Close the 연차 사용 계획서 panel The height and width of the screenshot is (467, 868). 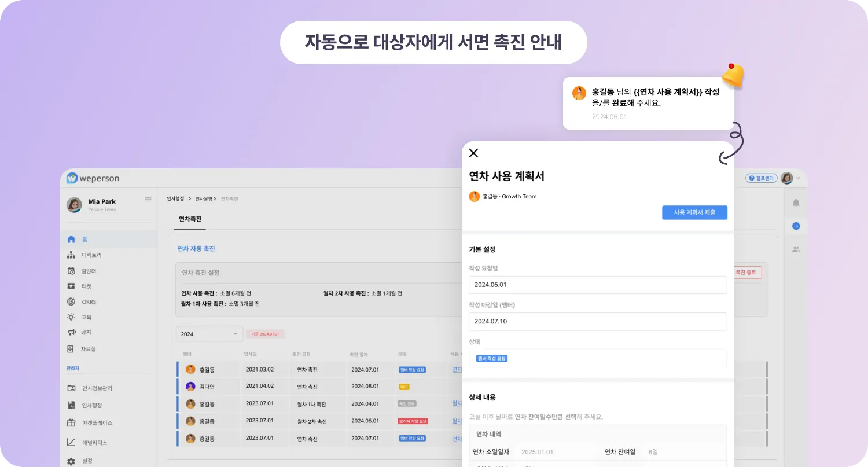tap(473, 153)
